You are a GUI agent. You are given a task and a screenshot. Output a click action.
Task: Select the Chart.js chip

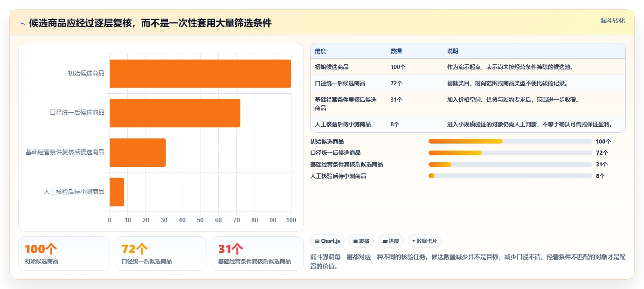coord(327,241)
